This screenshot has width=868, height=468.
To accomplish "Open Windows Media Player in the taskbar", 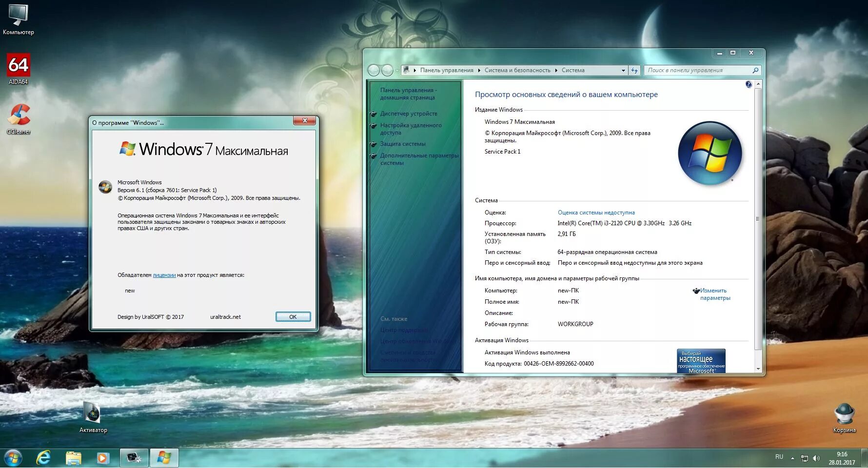I will (x=103, y=458).
